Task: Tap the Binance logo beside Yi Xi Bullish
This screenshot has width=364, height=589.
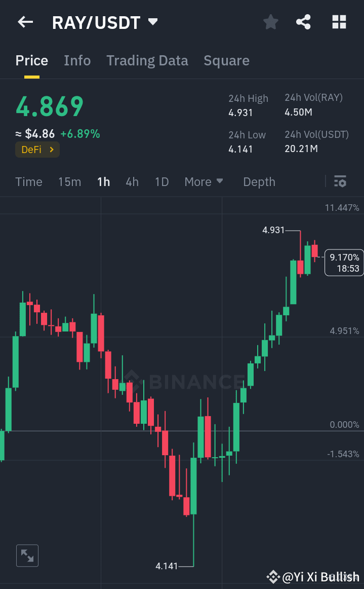Action: pos(273,576)
